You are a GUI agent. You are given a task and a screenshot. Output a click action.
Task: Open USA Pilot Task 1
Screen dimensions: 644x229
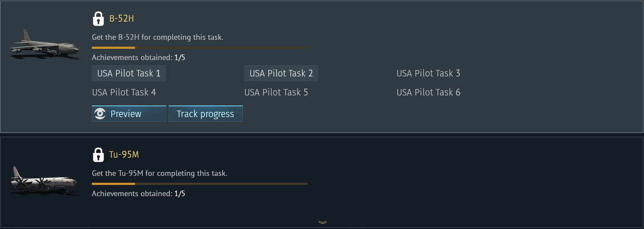pos(129,73)
